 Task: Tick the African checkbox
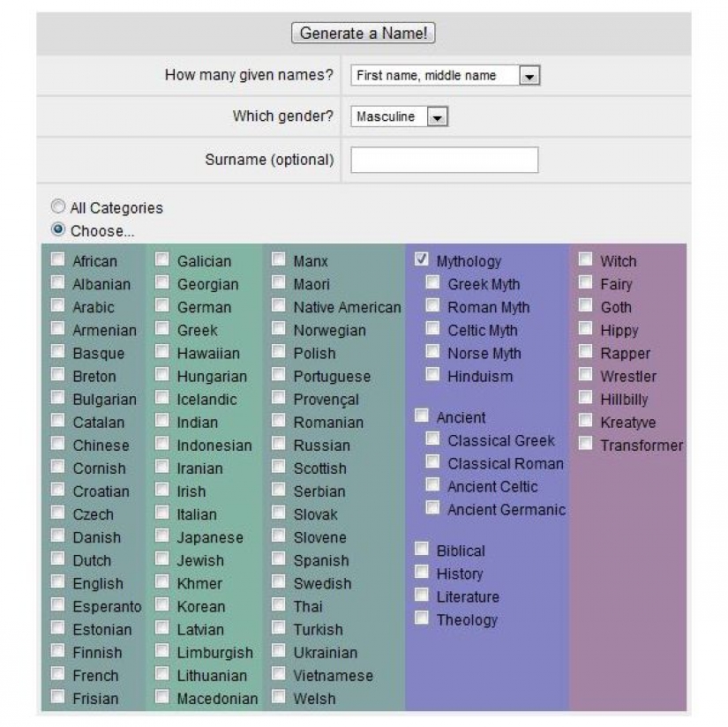tap(58, 259)
